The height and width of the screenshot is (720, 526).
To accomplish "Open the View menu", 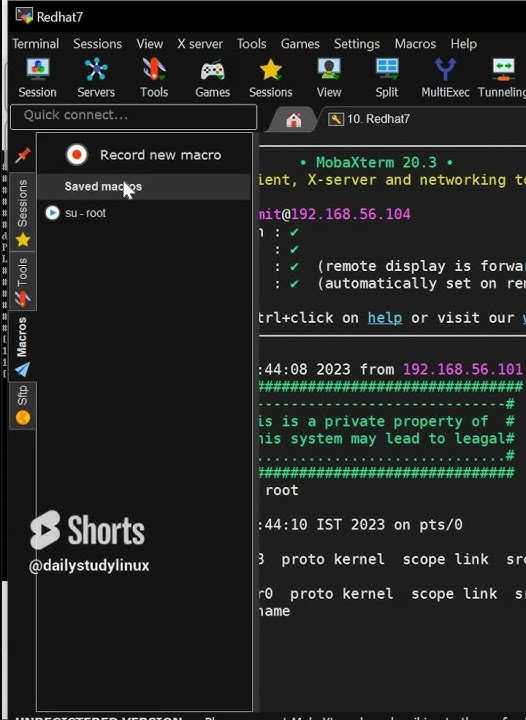I will tap(150, 44).
